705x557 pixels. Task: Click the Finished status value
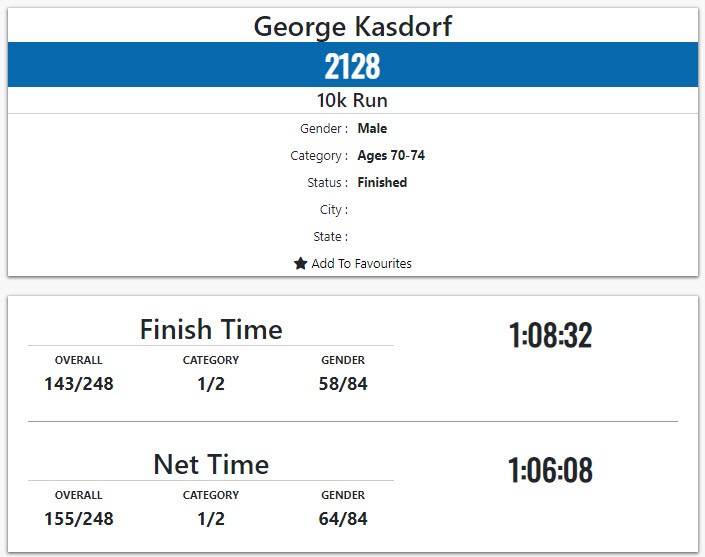point(382,183)
